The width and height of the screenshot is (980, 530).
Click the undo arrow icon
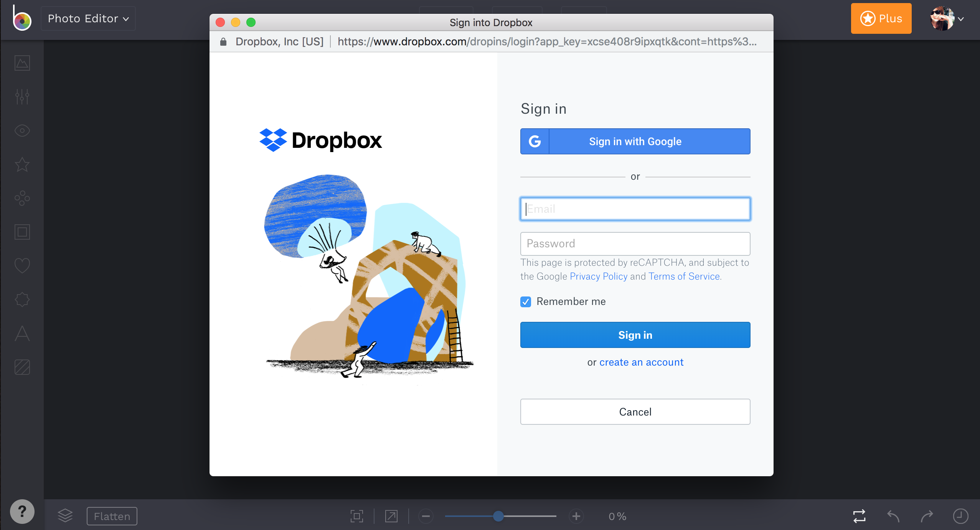click(893, 516)
